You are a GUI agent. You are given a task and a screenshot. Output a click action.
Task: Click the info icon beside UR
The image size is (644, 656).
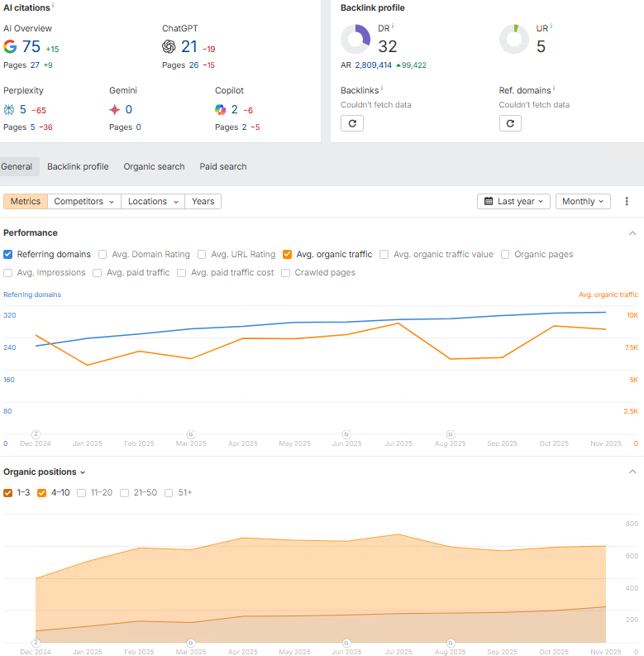pos(551,26)
